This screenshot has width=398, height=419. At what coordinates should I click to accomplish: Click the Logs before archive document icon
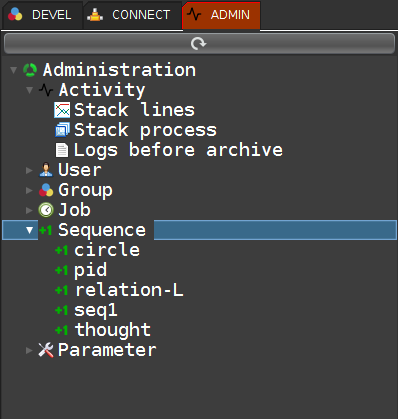[62, 150]
